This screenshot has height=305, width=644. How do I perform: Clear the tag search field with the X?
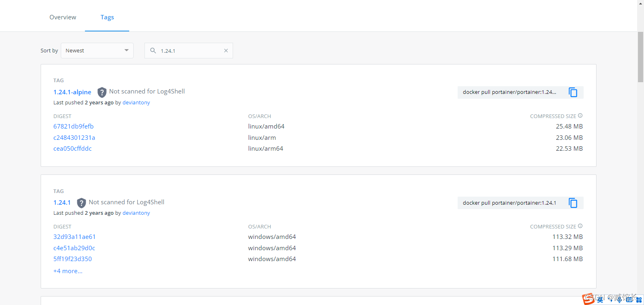[226, 50]
